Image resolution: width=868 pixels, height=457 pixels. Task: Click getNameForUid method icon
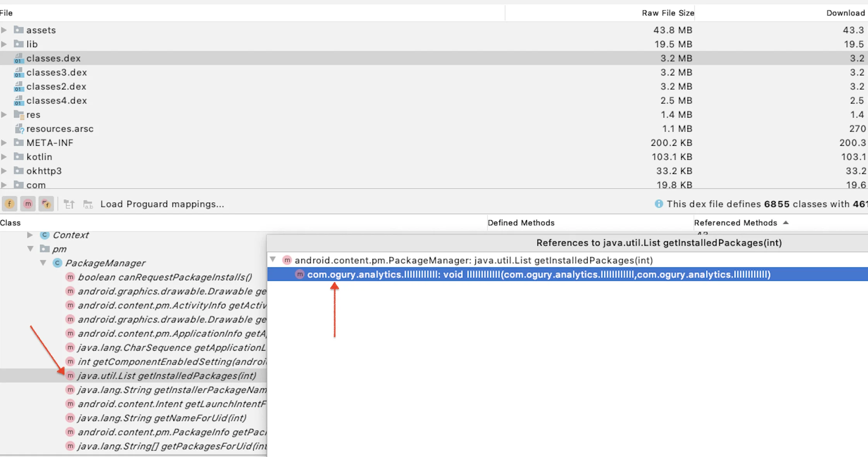tap(70, 418)
